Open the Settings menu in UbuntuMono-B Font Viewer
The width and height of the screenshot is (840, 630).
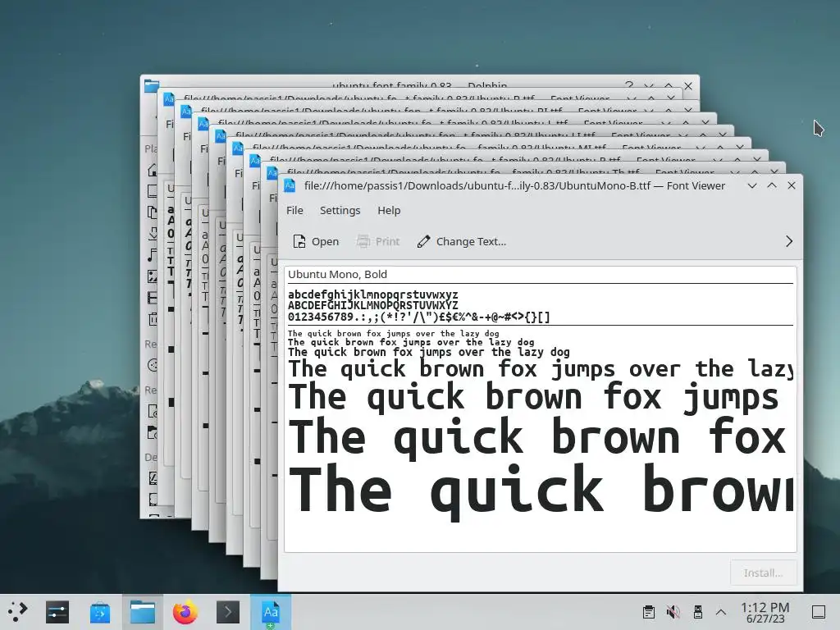click(x=340, y=211)
